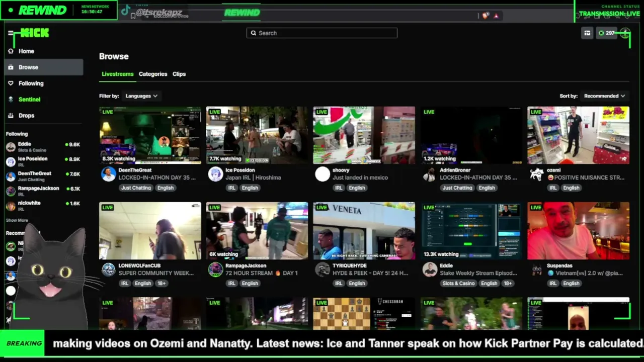Click ozemi's channel avatar
Image resolution: width=644 pixels, height=362 pixels.
click(537, 174)
